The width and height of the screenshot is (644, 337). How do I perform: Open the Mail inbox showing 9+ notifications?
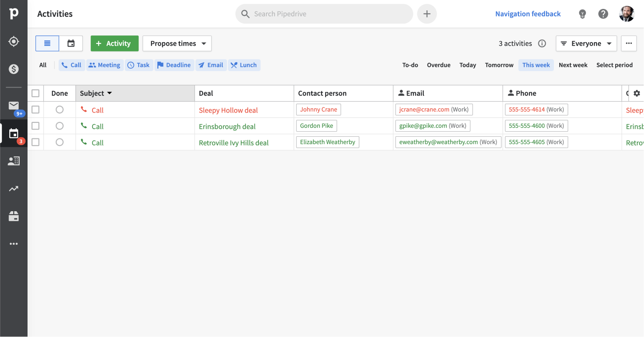point(14,106)
